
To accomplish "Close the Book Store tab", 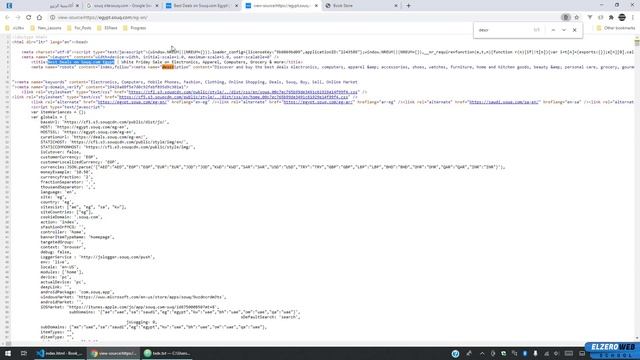I will pyautogui.click(x=396, y=6).
